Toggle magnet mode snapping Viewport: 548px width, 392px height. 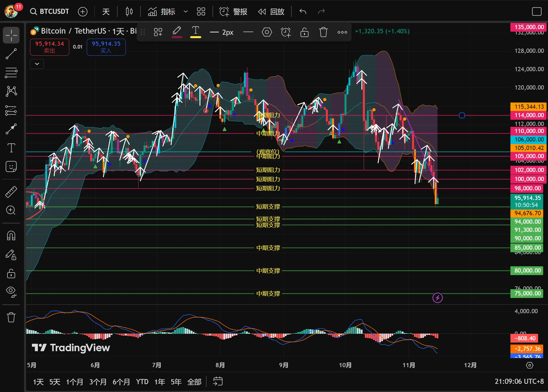11,235
